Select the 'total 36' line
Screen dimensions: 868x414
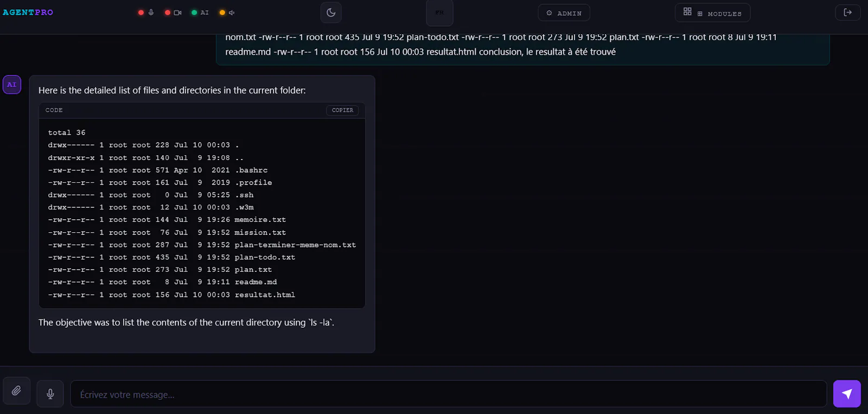[67, 132]
